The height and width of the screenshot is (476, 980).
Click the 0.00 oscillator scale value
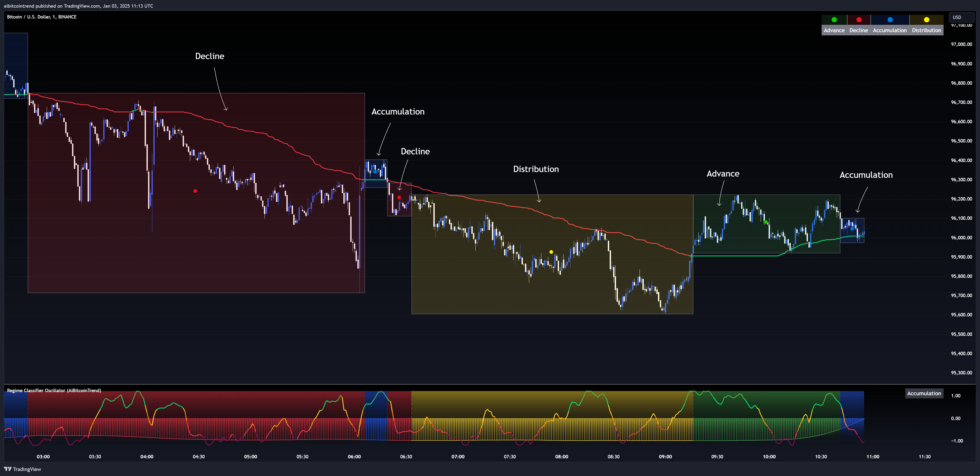[x=956, y=418]
